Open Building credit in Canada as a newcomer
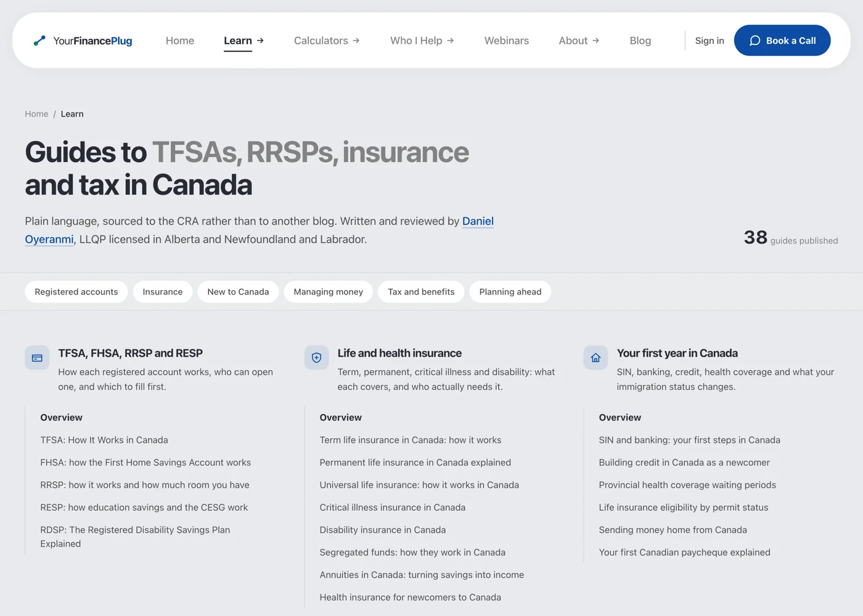Screen dimensions: 863x616 pos(684,463)
